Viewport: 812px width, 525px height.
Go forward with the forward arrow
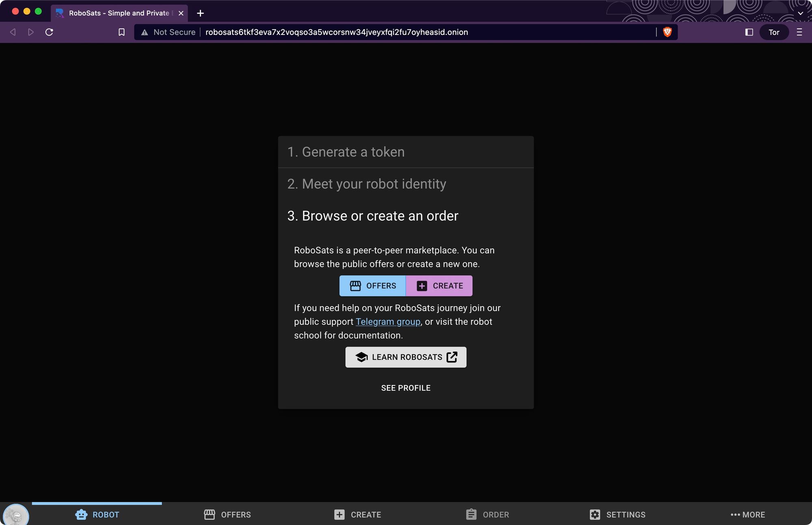(31, 32)
